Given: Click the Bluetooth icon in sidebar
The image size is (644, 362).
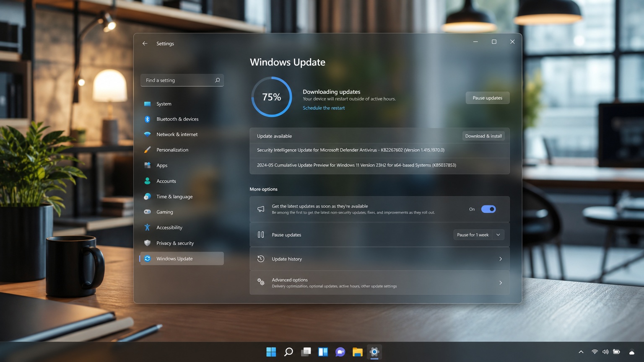Looking at the screenshot, I should tap(147, 119).
